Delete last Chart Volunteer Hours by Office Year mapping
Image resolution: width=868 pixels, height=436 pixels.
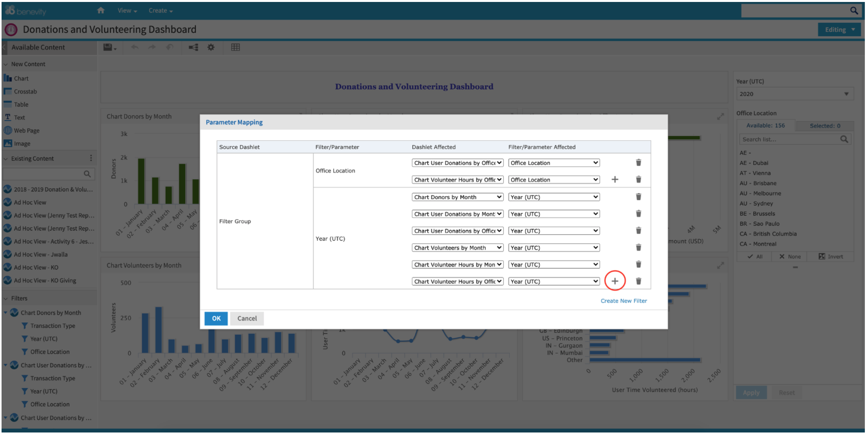(638, 281)
